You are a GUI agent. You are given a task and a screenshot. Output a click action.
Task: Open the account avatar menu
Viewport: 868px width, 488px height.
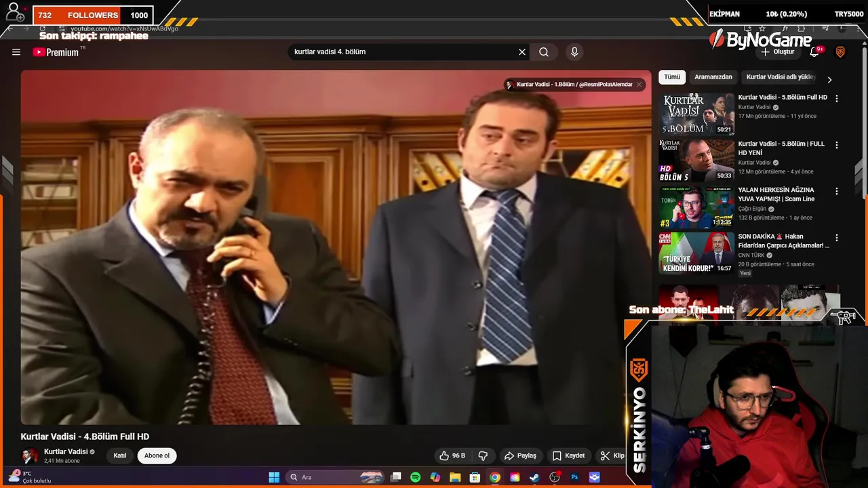840,52
